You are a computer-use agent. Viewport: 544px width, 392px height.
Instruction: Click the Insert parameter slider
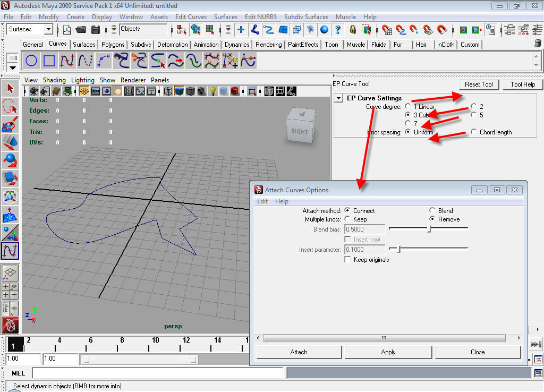pyautogui.click(x=429, y=249)
